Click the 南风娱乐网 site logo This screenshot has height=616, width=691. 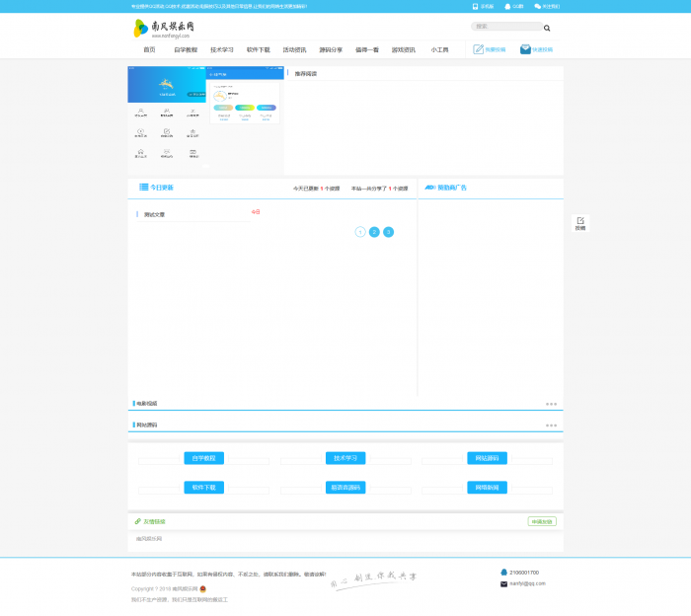164,28
